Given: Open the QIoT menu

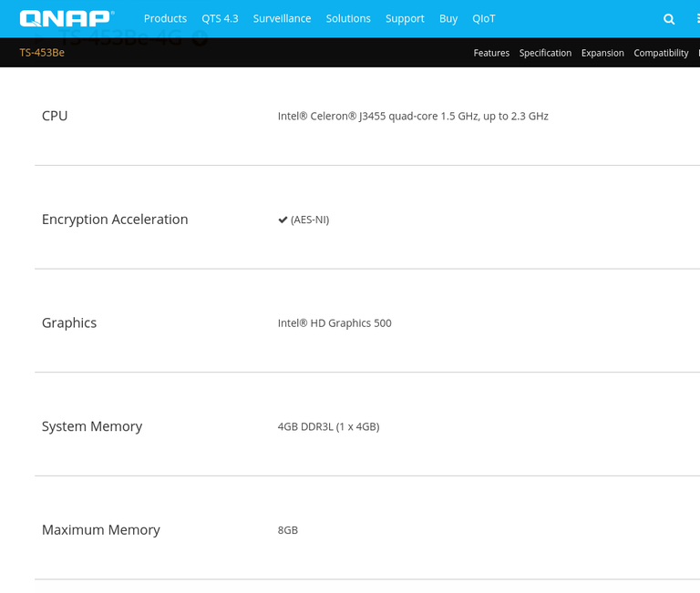Looking at the screenshot, I should tap(484, 19).
